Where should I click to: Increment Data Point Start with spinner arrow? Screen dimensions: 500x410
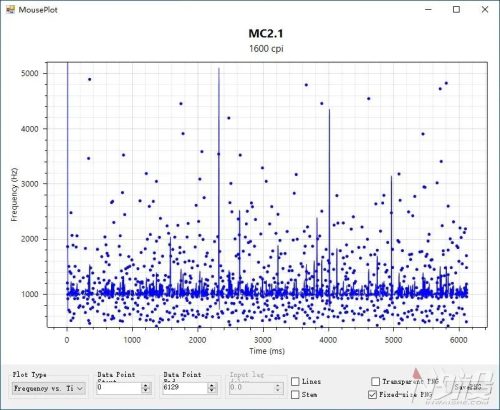tap(146, 385)
